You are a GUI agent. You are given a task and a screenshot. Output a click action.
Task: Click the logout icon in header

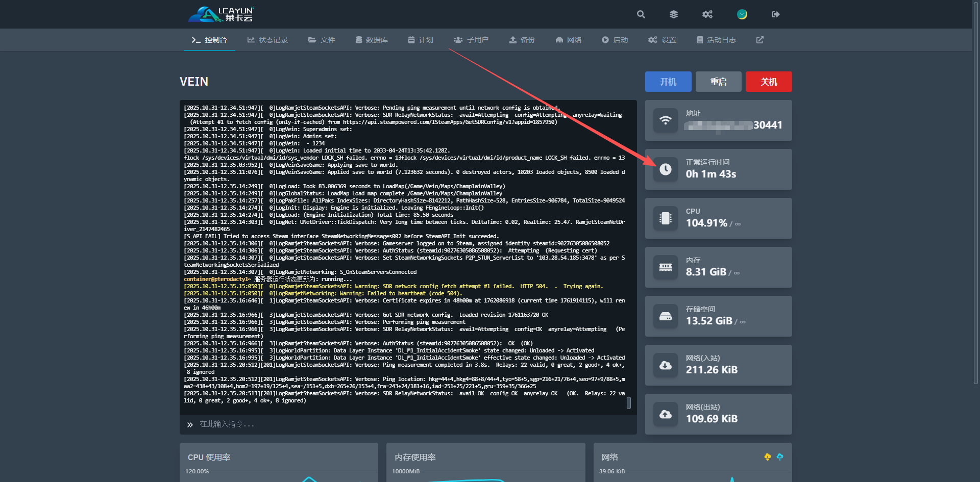775,14
